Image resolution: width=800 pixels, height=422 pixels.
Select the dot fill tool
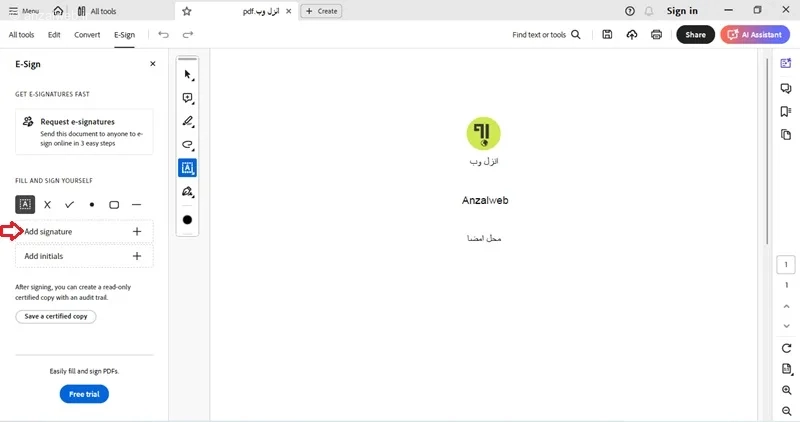point(92,205)
